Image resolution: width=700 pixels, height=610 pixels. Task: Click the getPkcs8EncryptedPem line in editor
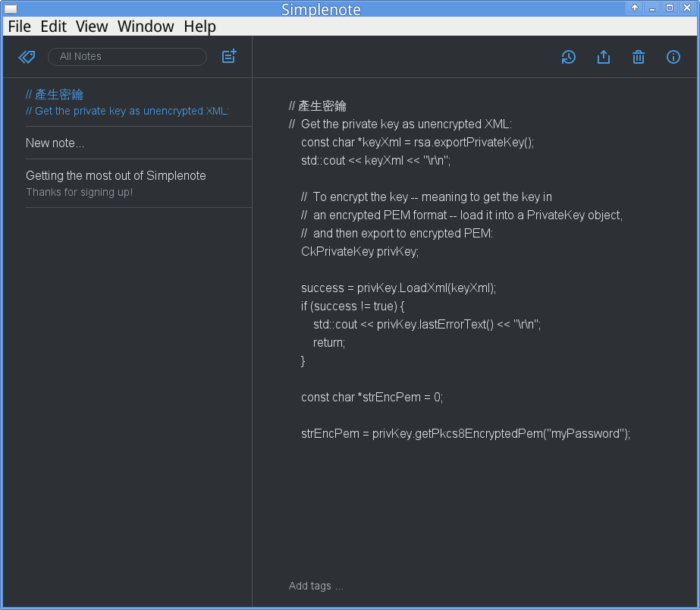(465, 434)
